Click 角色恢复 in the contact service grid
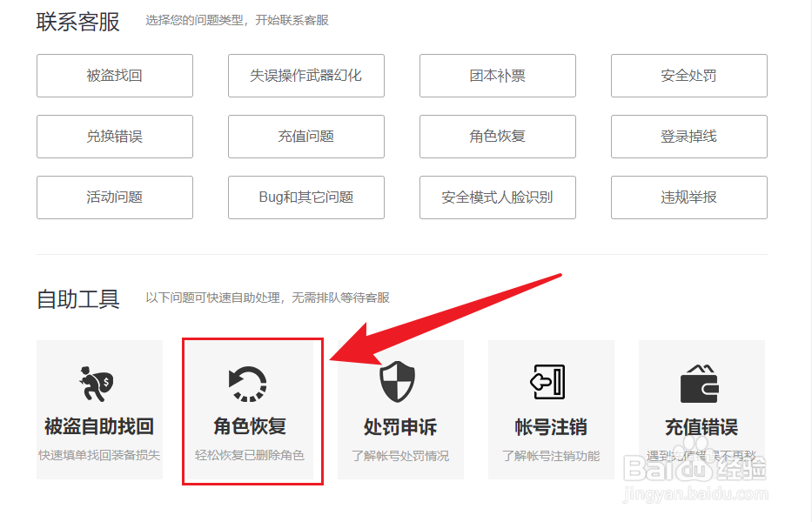The width and height of the screenshot is (812, 522). [x=498, y=137]
